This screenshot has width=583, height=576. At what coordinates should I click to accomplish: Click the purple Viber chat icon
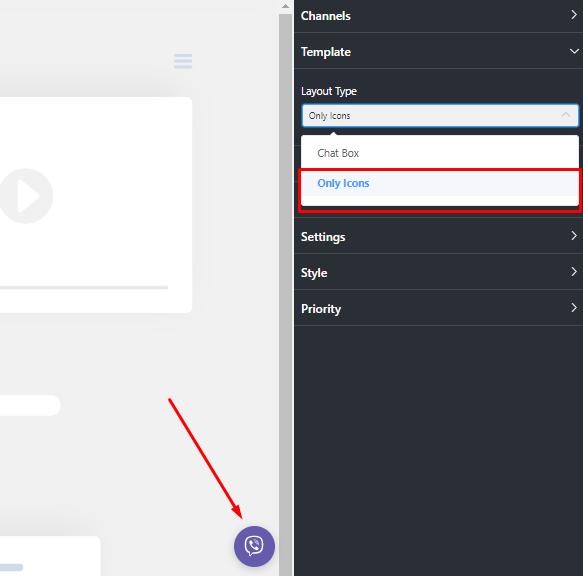pos(254,546)
